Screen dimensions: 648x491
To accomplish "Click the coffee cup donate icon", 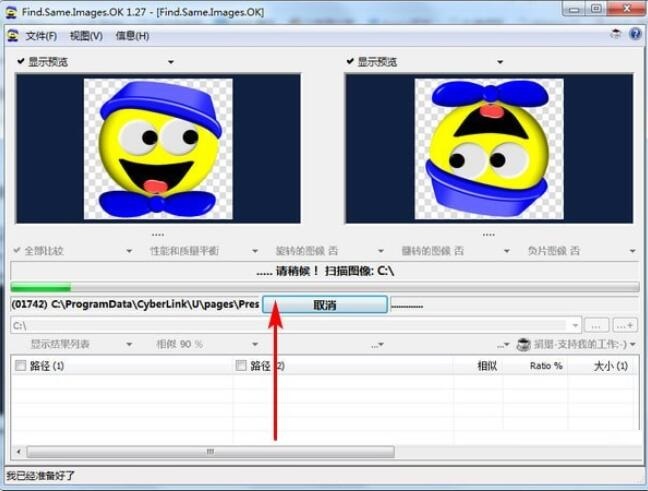I will pos(524,344).
